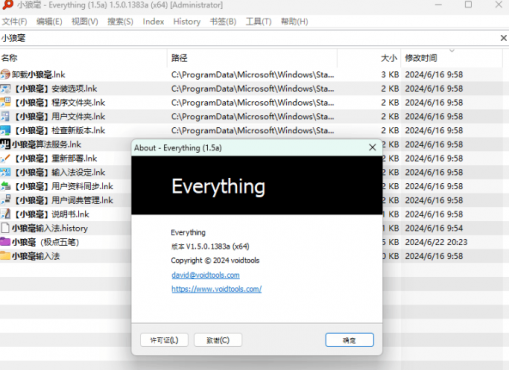
Task: Select the 【小狼毫】安装选项.lnk file name
Action: coord(55,88)
